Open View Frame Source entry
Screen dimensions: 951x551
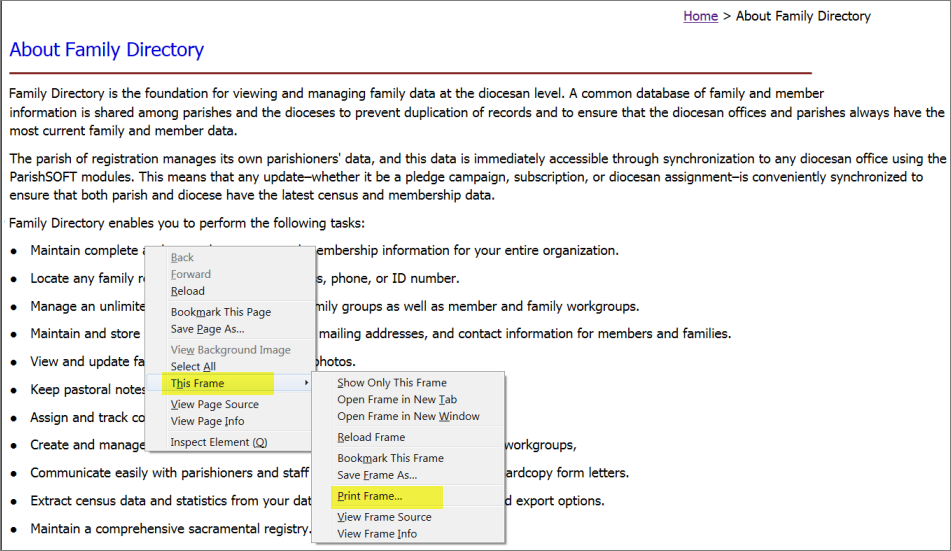pos(384,517)
